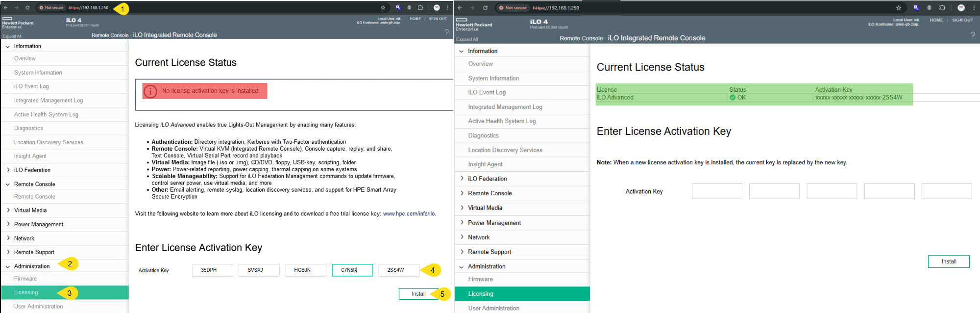The height and width of the screenshot is (313, 980).
Task: Click first empty Activation Key field in right window
Action: [x=717, y=191]
